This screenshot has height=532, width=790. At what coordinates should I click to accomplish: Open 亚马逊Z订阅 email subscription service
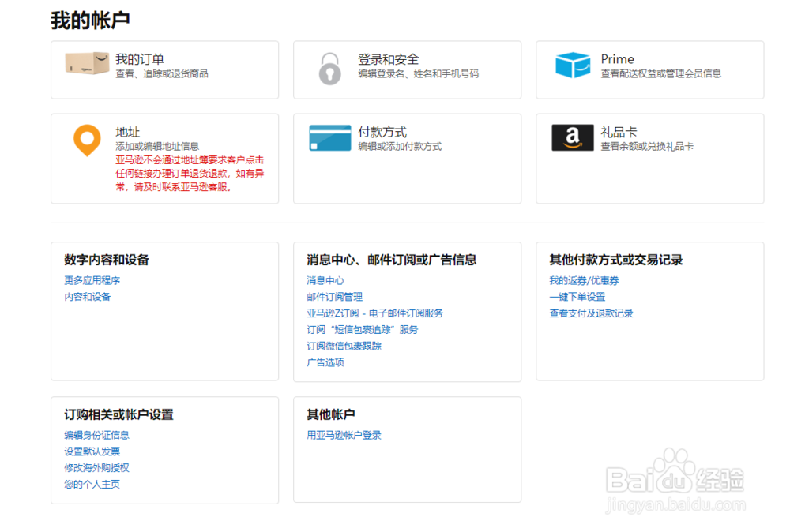(374, 313)
